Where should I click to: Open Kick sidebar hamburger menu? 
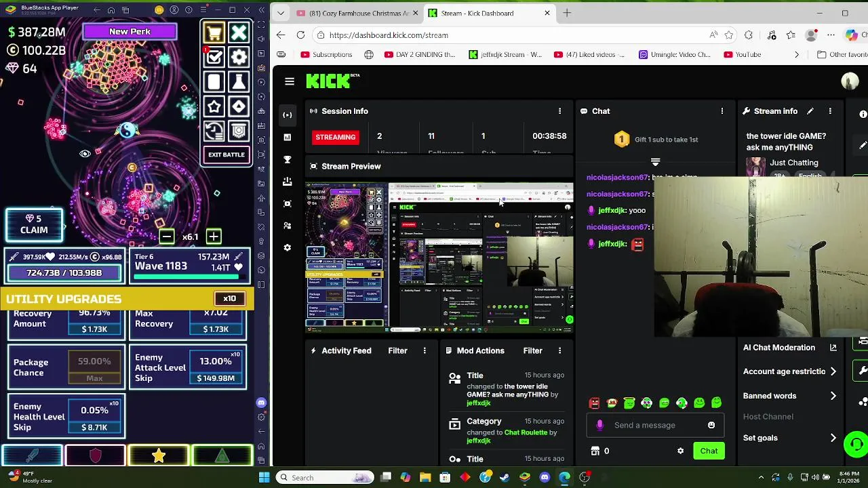290,81
